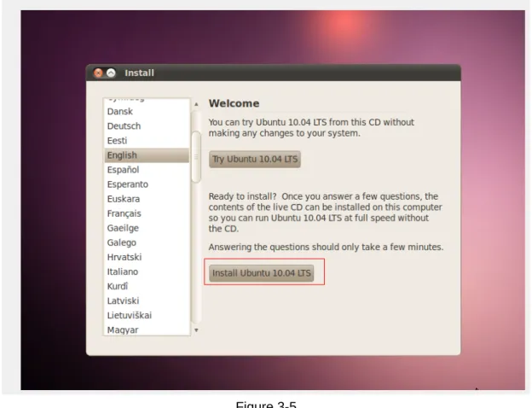Click the language list scroll down arrow
This screenshot has width=532, height=408.
[x=196, y=329]
